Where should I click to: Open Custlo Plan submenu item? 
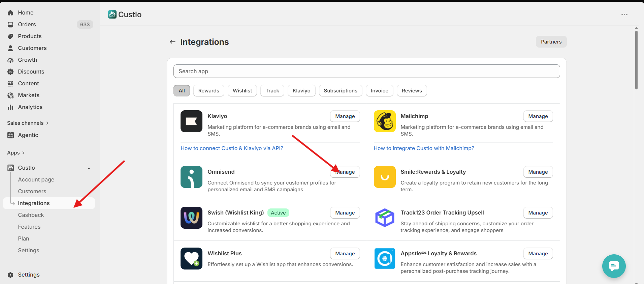pos(24,238)
